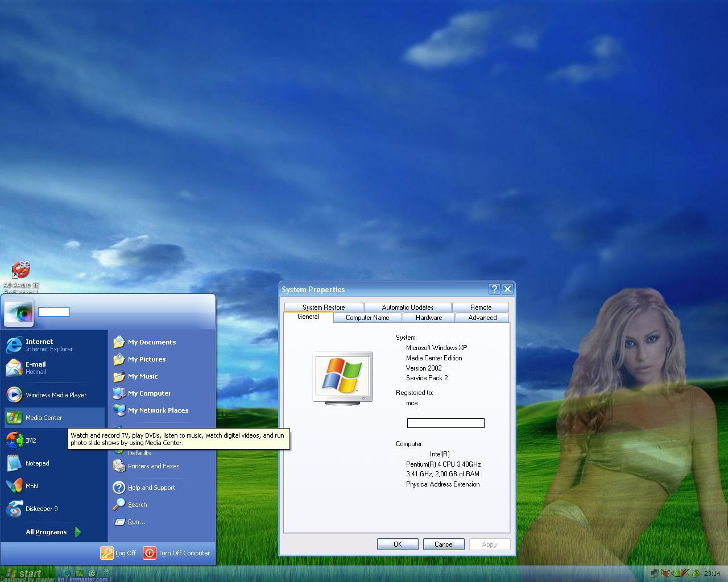The height and width of the screenshot is (582, 728).
Task: Click the "Version 2002" text
Action: click(424, 368)
